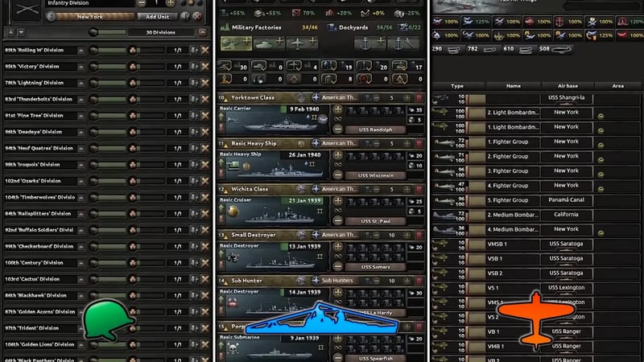Viewport: 644px width, 362px height.
Task: Click down arrow sort button above division list
Action: pos(21,32)
